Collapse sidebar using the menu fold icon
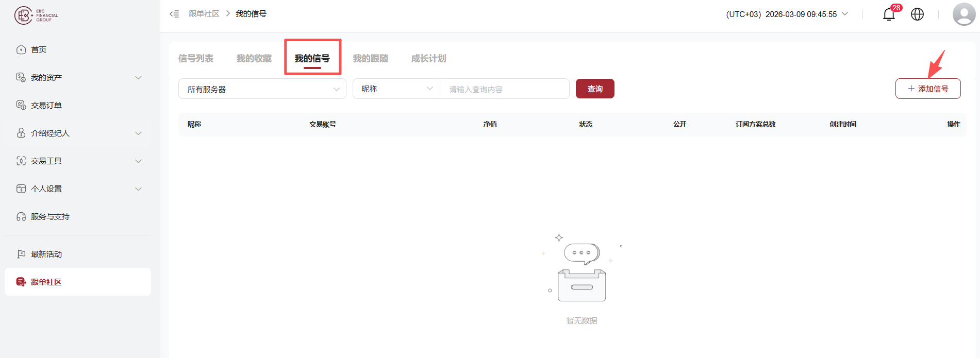The width and height of the screenshot is (980, 358). point(174,14)
